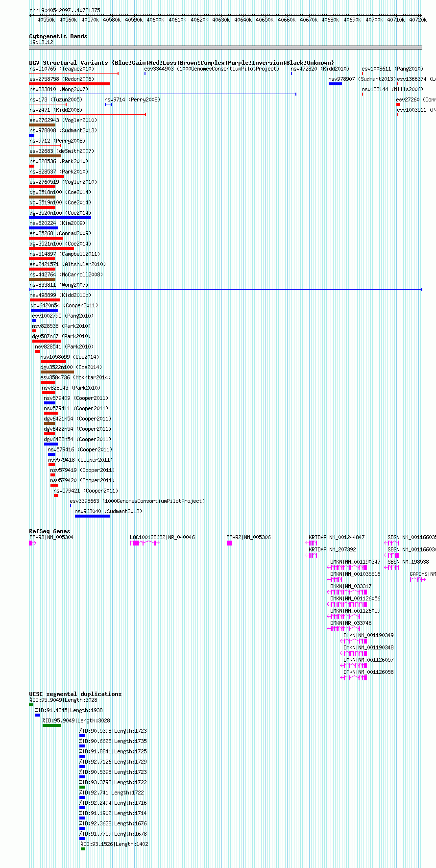
Task: Click the DMKN|NM_001190348 transcript glyph
Action: click(x=354, y=653)
